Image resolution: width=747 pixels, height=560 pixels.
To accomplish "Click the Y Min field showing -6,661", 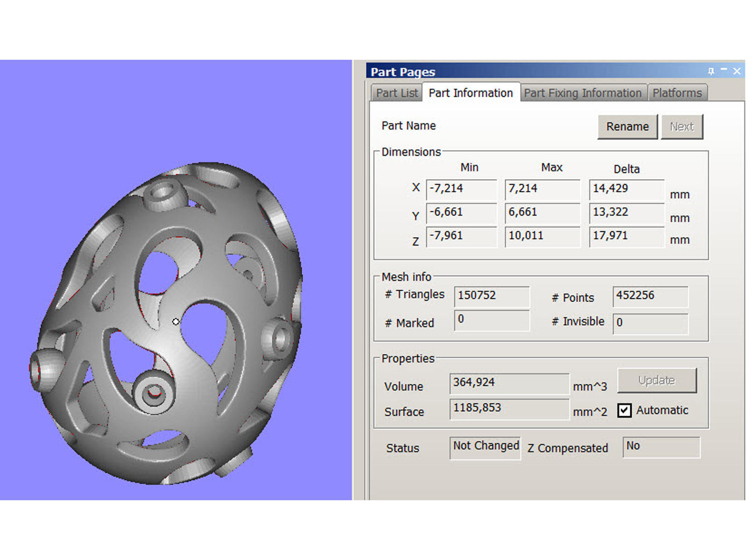I will 461,213.
